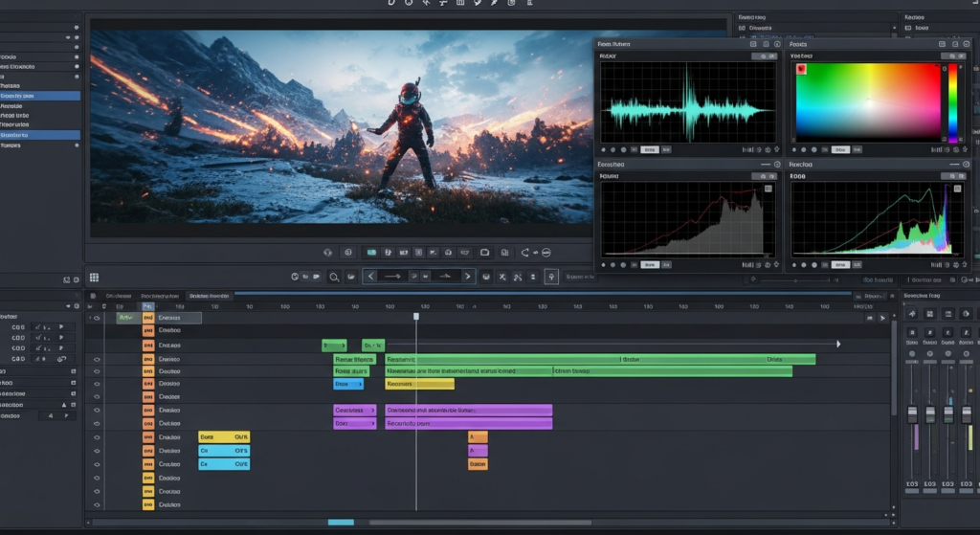Toggle eye icon on the topmost timeline track
Viewport: 980px width, 535px height.
[96, 318]
